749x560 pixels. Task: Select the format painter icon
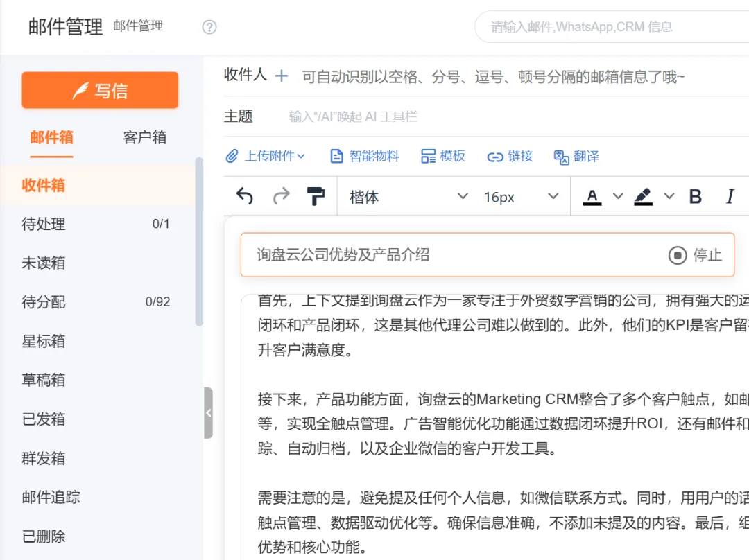(316, 196)
